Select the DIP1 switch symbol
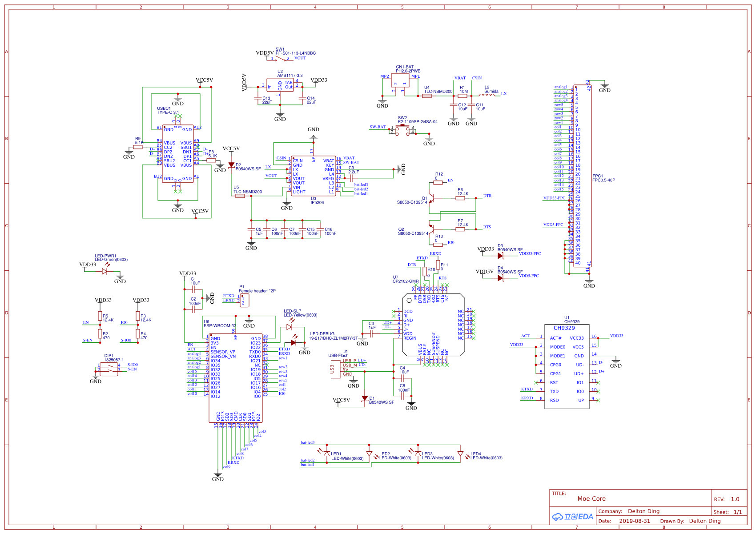Screen dimensions: 756x534 (109, 369)
